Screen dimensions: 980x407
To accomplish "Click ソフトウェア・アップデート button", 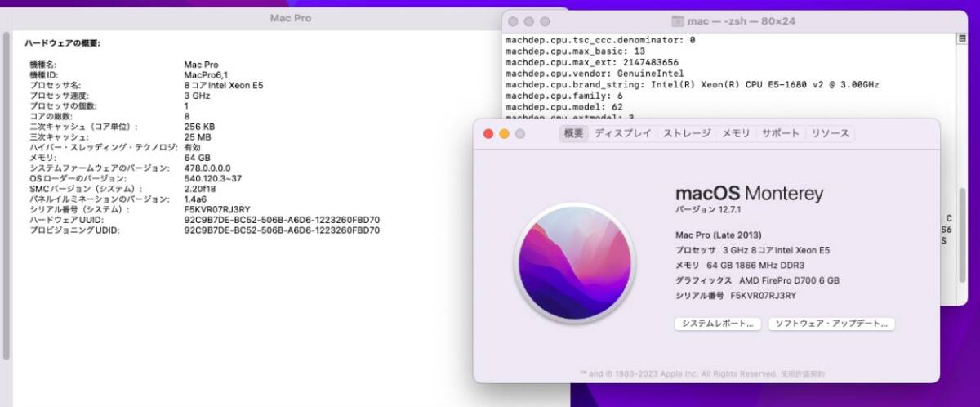I will point(831,324).
